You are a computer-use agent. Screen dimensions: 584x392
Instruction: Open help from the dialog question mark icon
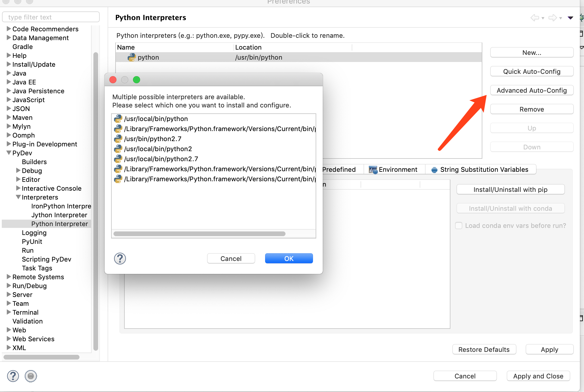coord(120,259)
